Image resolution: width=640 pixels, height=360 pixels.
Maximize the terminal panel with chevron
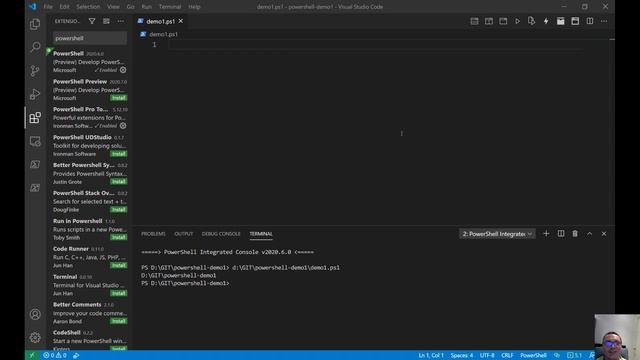[589, 234]
